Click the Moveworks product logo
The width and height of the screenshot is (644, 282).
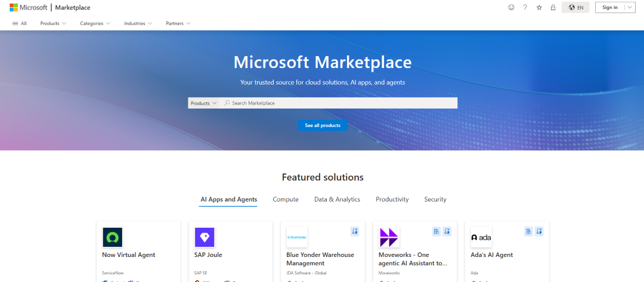(x=389, y=237)
